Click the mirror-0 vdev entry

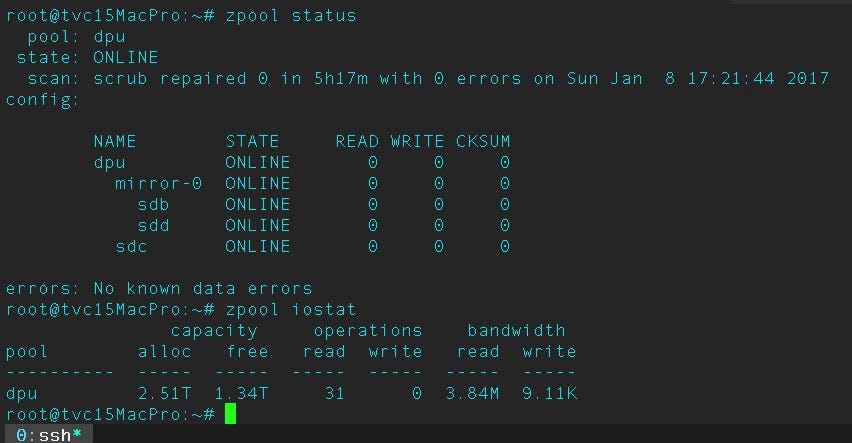(x=158, y=183)
